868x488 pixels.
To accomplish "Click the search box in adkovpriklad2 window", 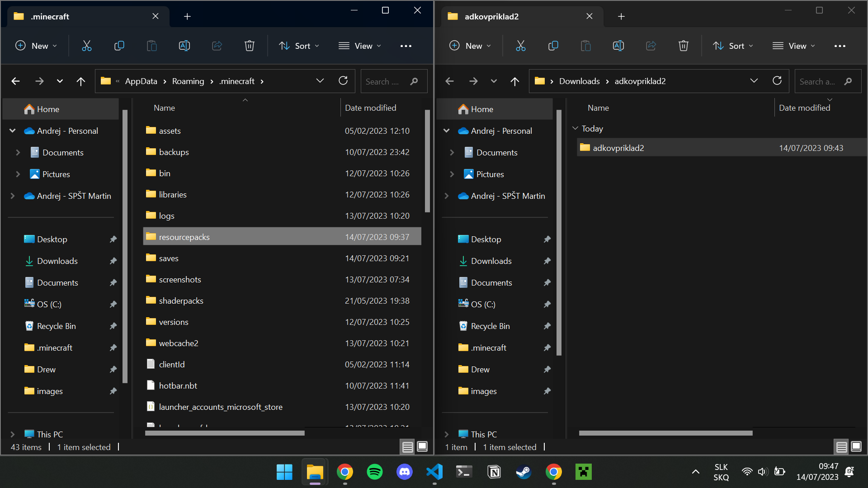I will 828,81.
